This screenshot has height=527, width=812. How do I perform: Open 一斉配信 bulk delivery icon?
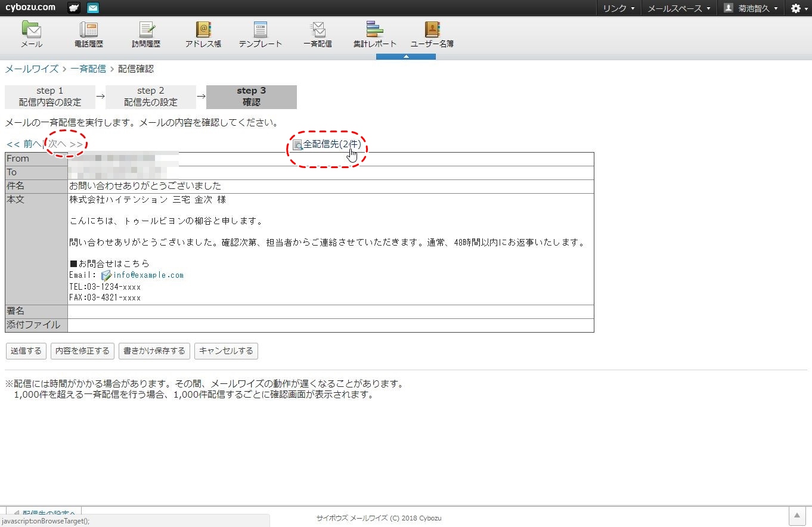pyautogui.click(x=318, y=35)
